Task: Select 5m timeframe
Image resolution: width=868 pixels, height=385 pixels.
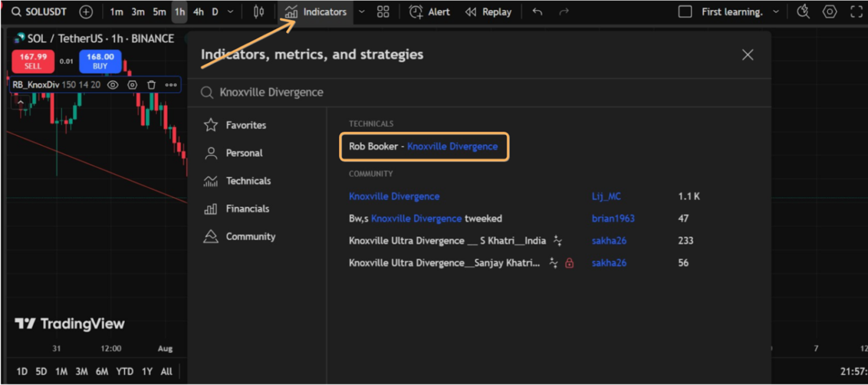Action: tap(159, 12)
